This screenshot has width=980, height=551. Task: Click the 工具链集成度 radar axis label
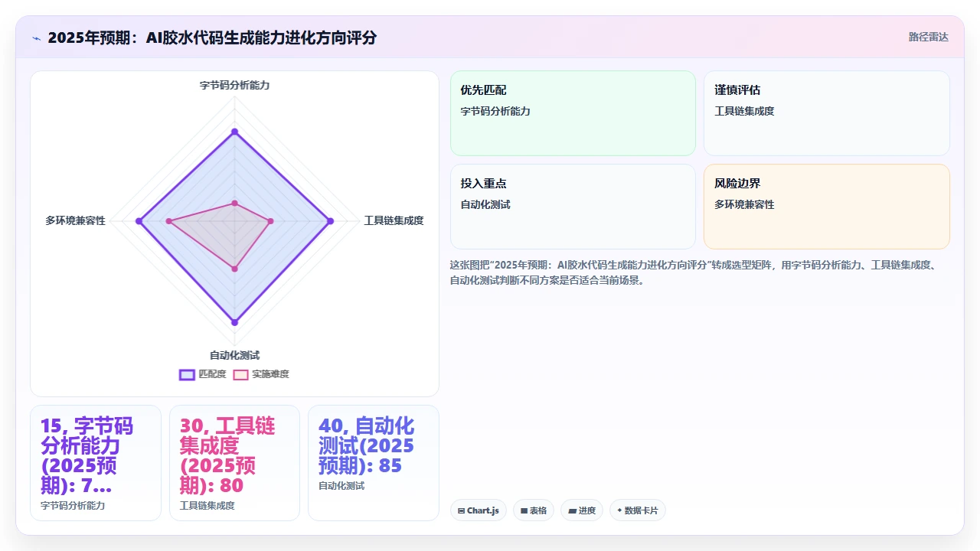[x=394, y=220]
